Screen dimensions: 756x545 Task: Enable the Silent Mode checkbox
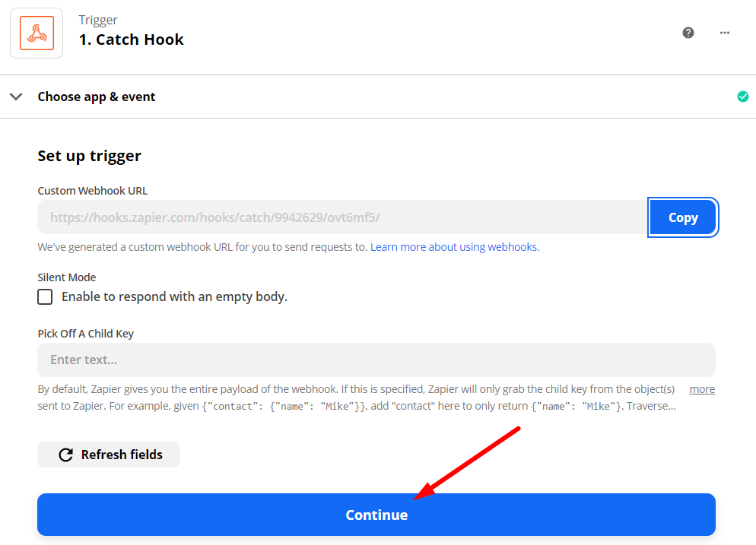(45, 296)
